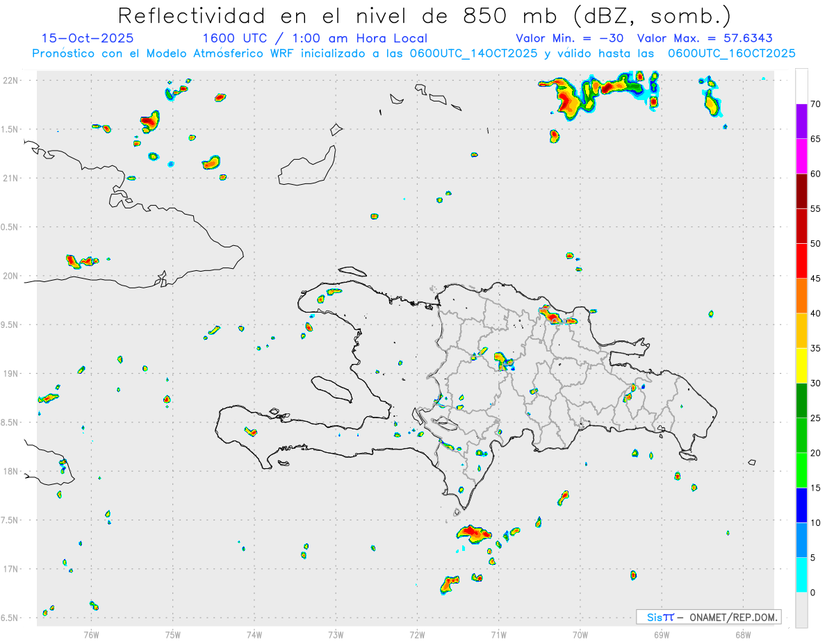Click the time '1600 UTC / 1:00 am Hora Local'
This screenshot has width=834, height=644.
coord(315,38)
